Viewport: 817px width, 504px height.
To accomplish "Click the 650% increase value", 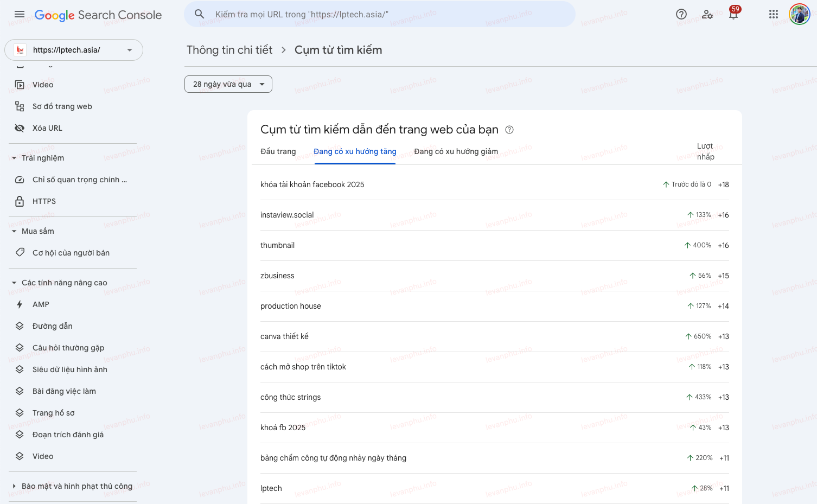I will tap(703, 336).
